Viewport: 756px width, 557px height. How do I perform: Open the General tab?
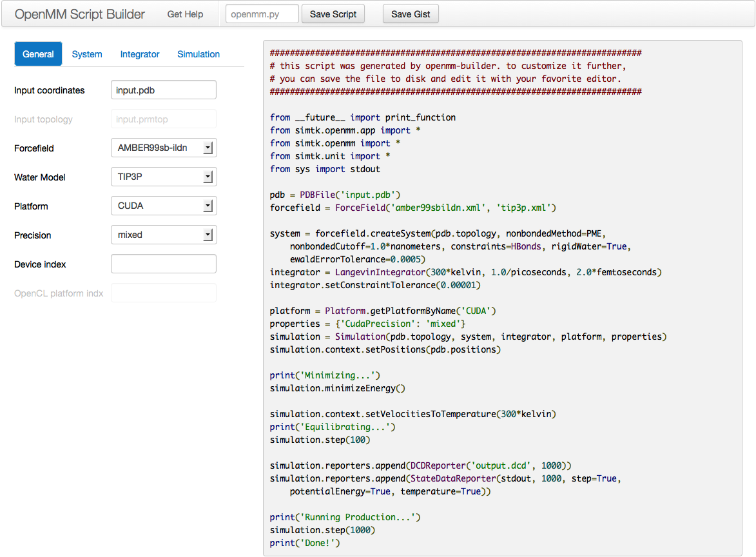coord(38,54)
